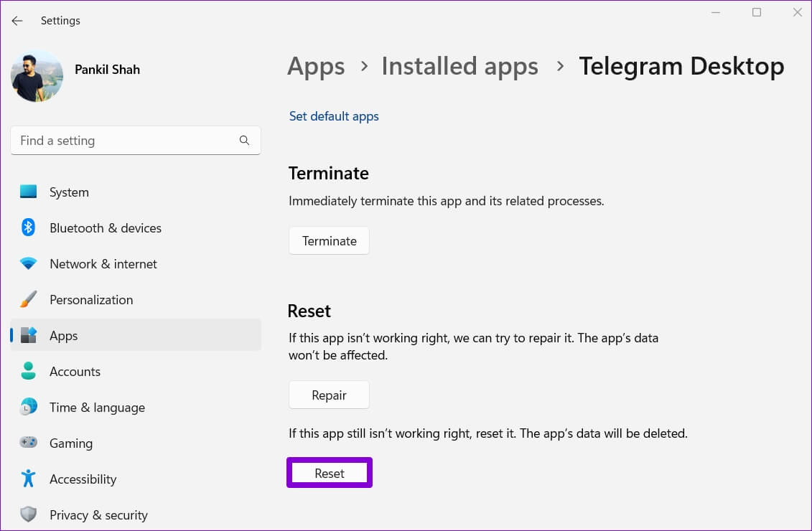
Task: Go to Apps breadcrumb
Action: pos(316,67)
